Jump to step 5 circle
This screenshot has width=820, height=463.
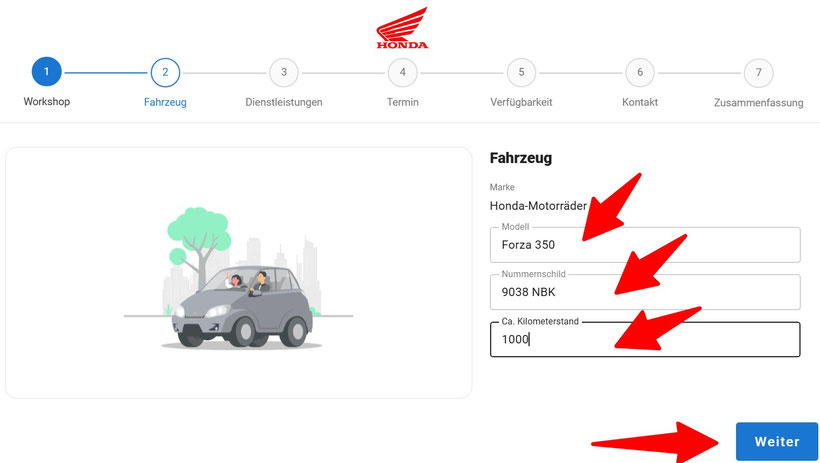pos(521,72)
